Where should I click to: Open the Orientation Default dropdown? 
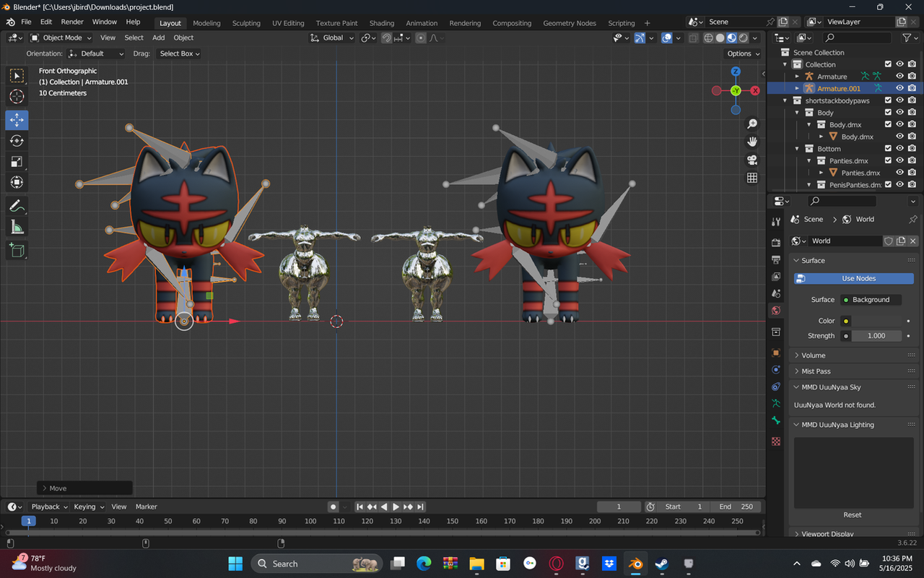pos(96,53)
